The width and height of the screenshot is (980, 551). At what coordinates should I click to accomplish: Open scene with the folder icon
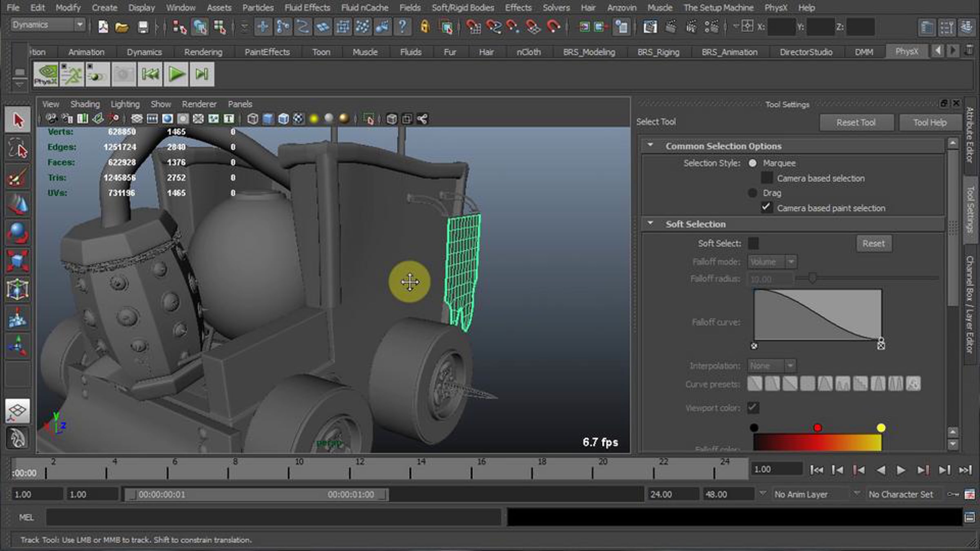(x=121, y=27)
